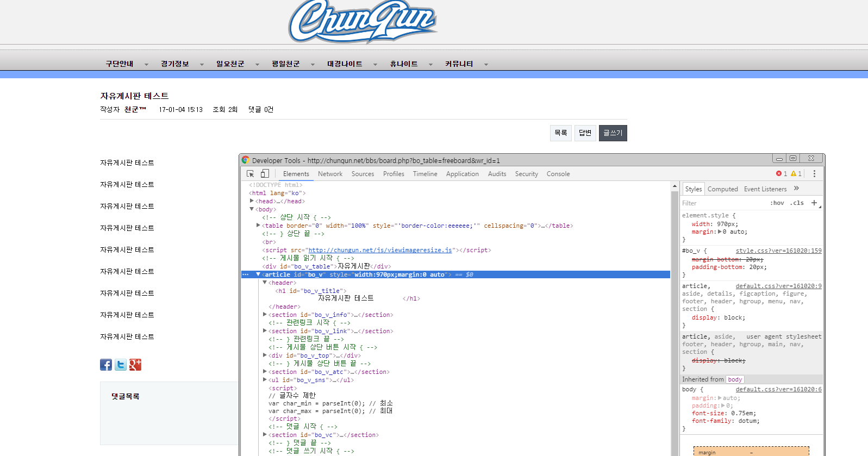The image size is (868, 456).
Task: Expand the table border=0 element node
Action: (258, 226)
